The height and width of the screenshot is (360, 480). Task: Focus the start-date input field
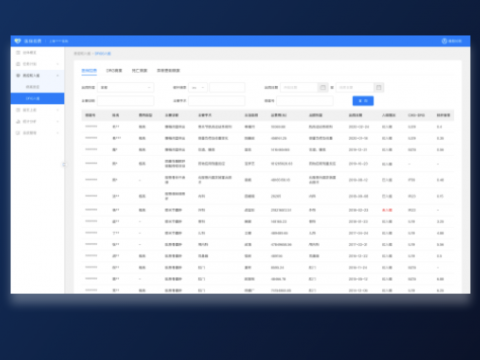(x=299, y=87)
